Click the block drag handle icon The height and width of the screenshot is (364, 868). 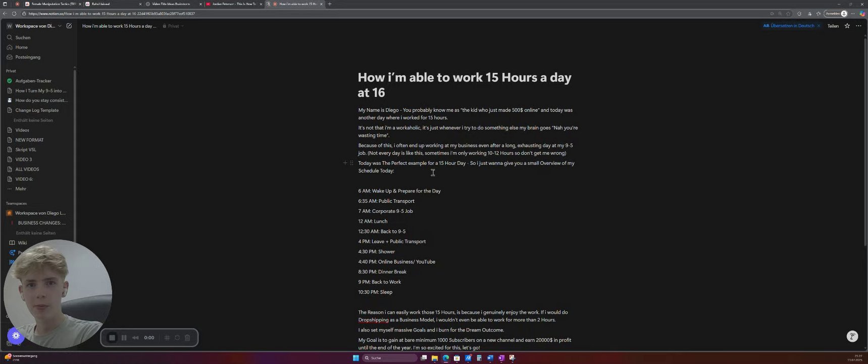(x=351, y=163)
